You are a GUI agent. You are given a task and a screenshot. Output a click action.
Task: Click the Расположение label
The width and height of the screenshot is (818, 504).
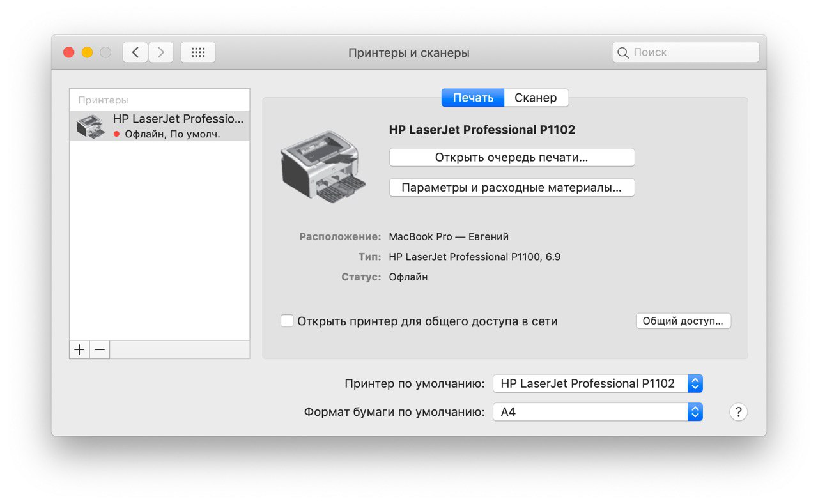[x=340, y=236]
